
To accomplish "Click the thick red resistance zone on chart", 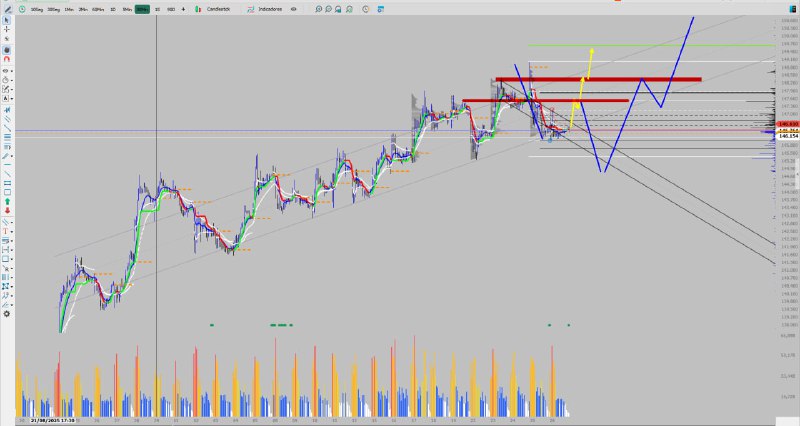I will tap(598, 79).
